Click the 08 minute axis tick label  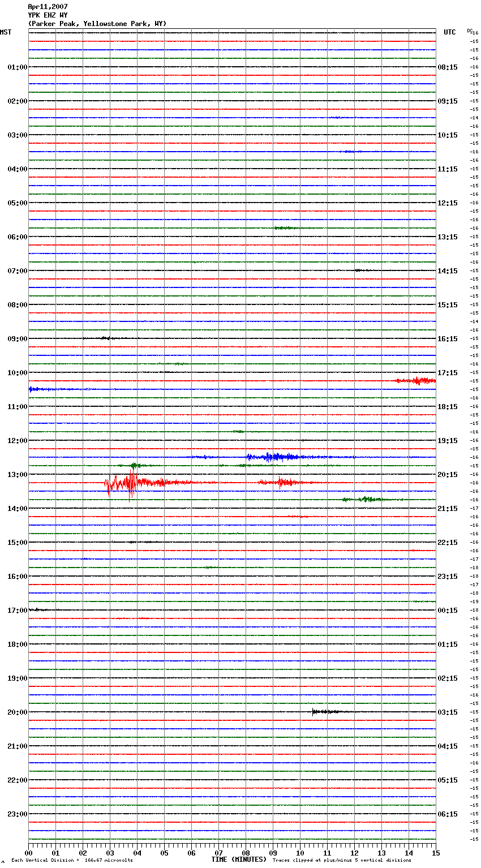246,853
